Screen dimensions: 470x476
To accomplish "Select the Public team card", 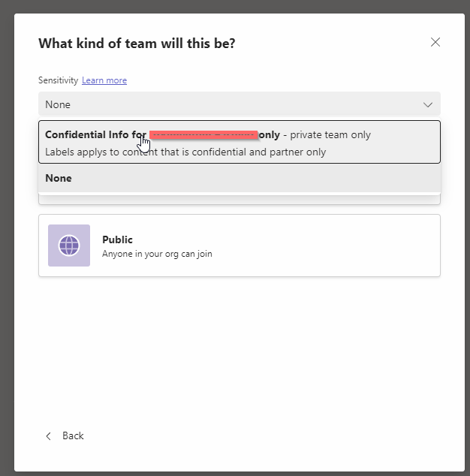I will [x=240, y=246].
